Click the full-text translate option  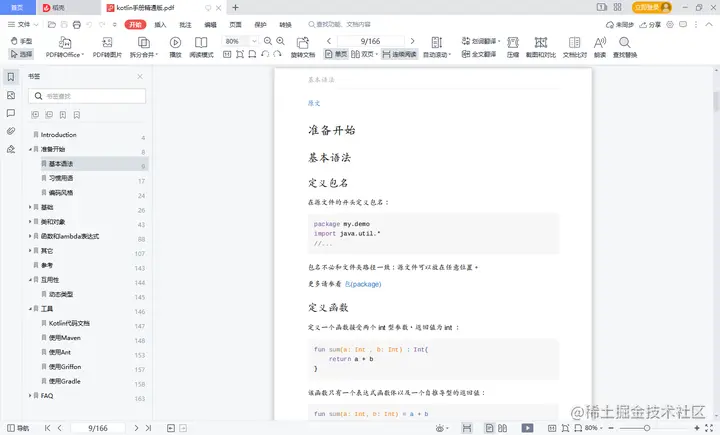click(479, 54)
